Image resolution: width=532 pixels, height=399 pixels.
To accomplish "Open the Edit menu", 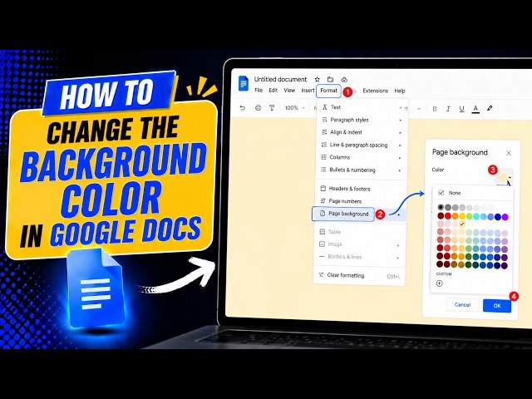I will 273,91.
